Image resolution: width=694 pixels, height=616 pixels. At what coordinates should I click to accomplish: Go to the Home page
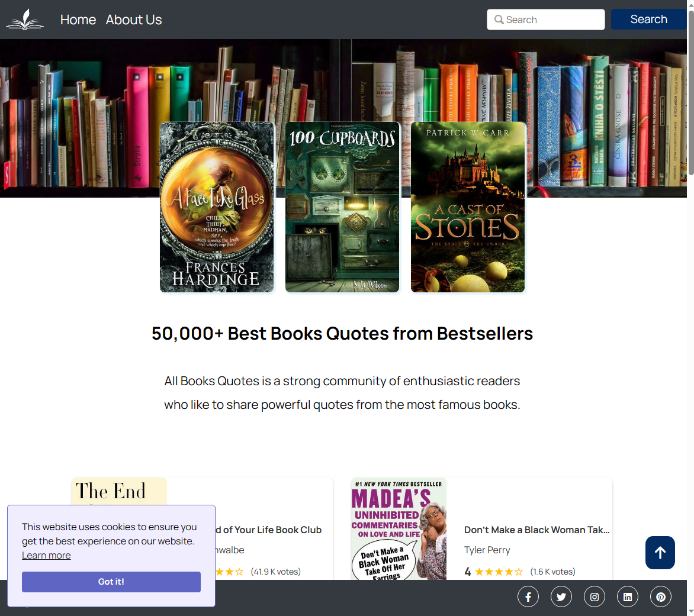(78, 20)
